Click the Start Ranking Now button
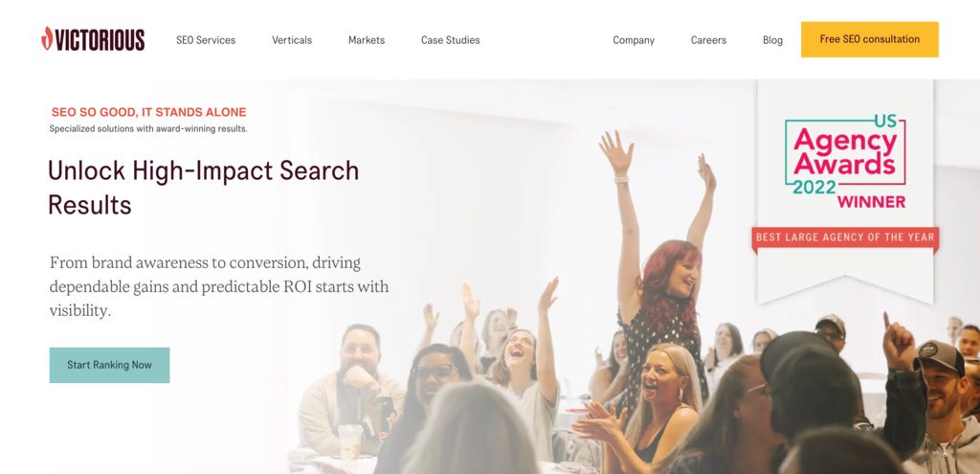This screenshot has width=980, height=474. [x=109, y=365]
